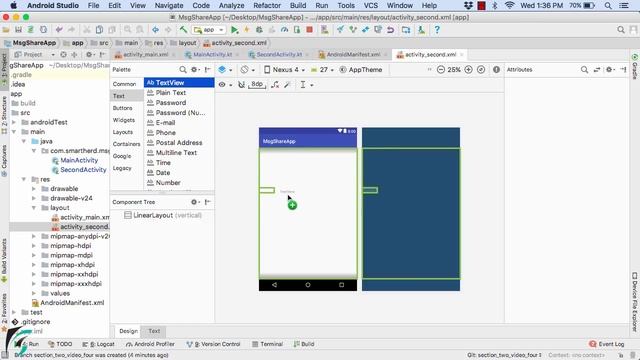Open the Project view selector dropdown
The width and height of the screenshot is (640, 360).
tap(34, 54)
